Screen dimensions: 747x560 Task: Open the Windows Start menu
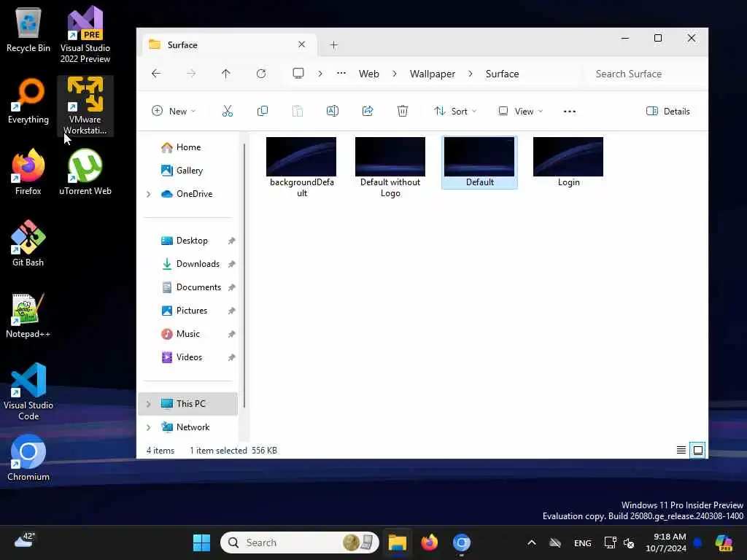tap(201, 542)
